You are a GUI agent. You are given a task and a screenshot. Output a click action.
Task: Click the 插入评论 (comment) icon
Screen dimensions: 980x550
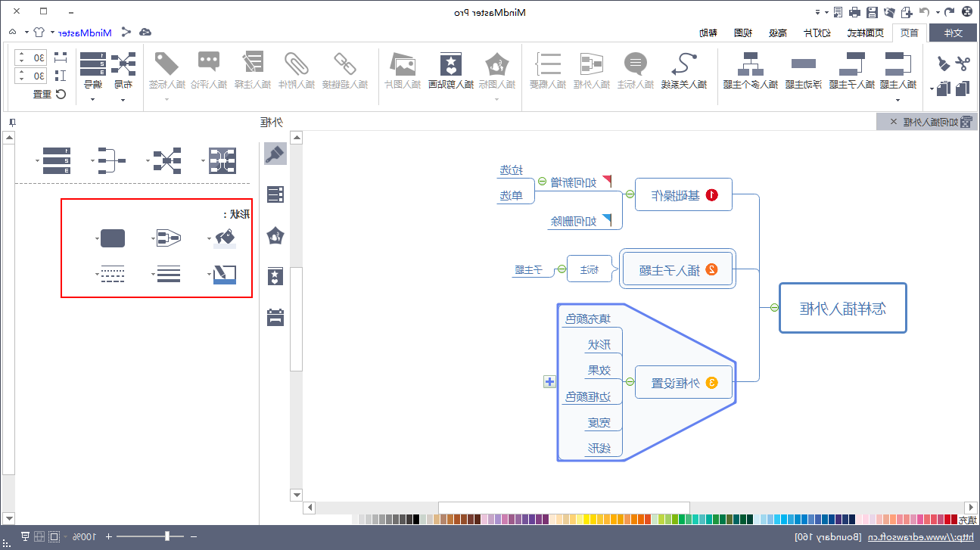(x=209, y=62)
